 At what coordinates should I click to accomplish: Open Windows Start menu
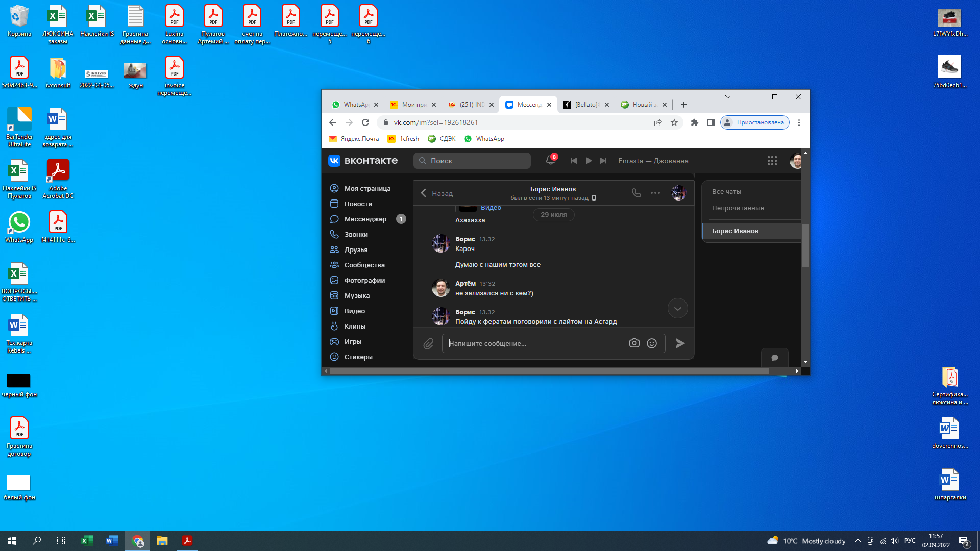12,541
